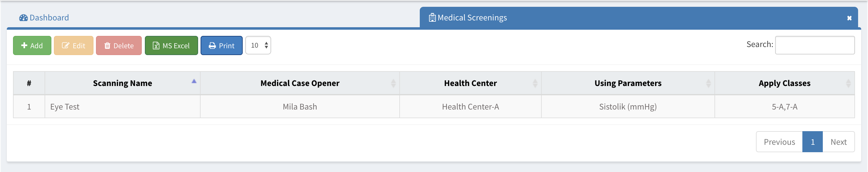Click the plus icon on Add button
Image resolution: width=868 pixels, height=172 pixels.
click(x=24, y=45)
